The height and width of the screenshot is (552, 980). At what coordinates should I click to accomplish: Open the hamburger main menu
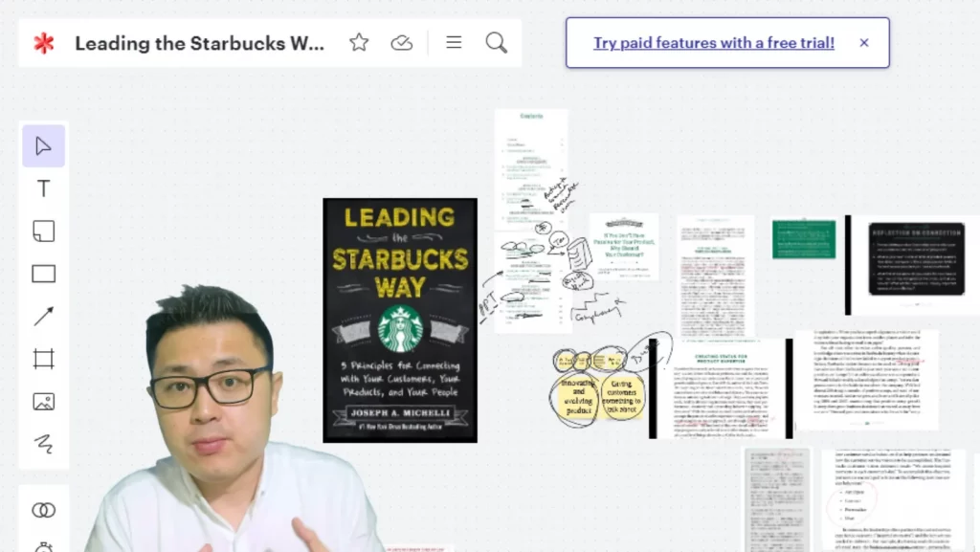point(454,42)
